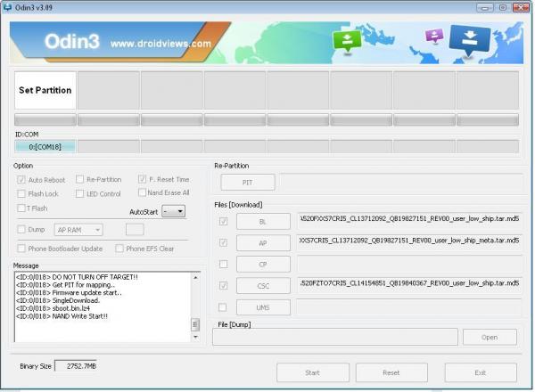Image resolution: width=535 pixels, height=392 pixels.
Task: Toggle the AP file checkbox
Action: coord(224,242)
